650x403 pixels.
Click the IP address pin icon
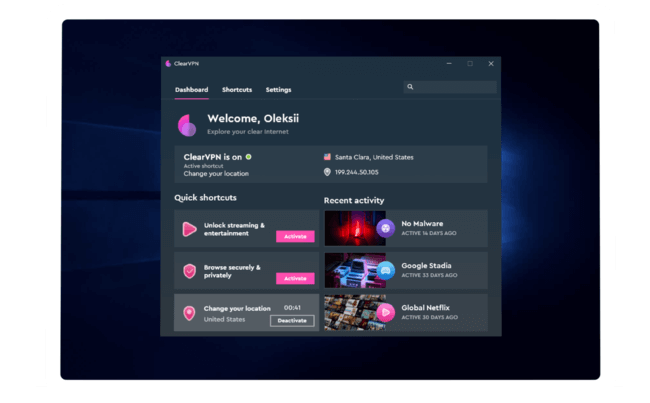(x=327, y=172)
